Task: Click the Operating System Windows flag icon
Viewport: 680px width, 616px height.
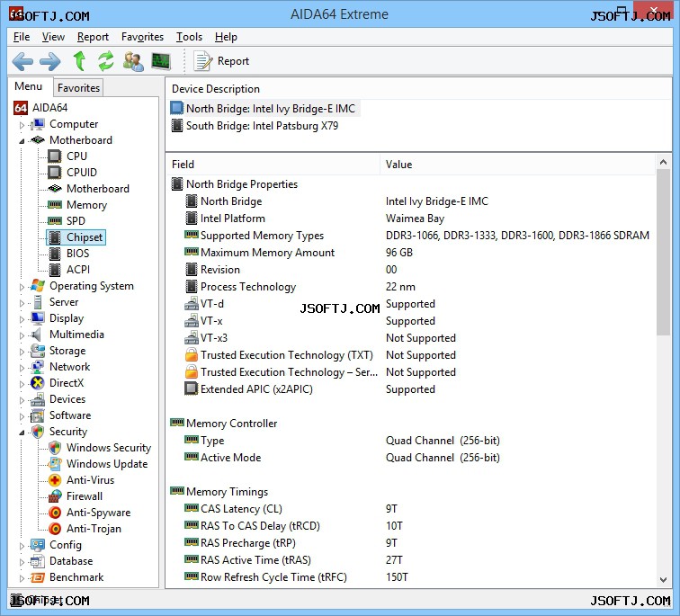Action: (x=38, y=286)
